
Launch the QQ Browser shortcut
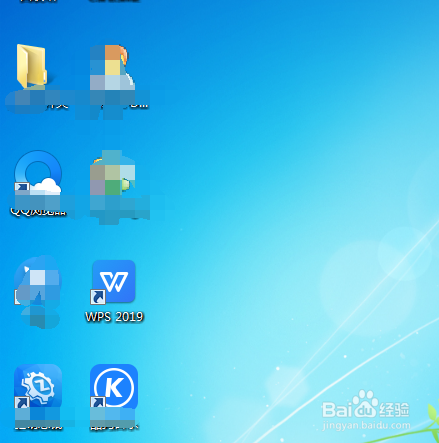point(38,172)
